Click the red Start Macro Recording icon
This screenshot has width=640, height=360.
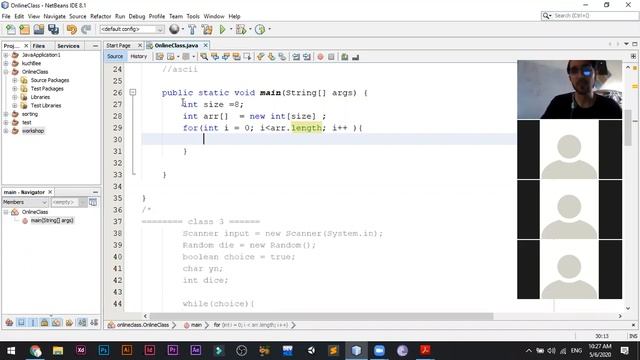(x=320, y=57)
